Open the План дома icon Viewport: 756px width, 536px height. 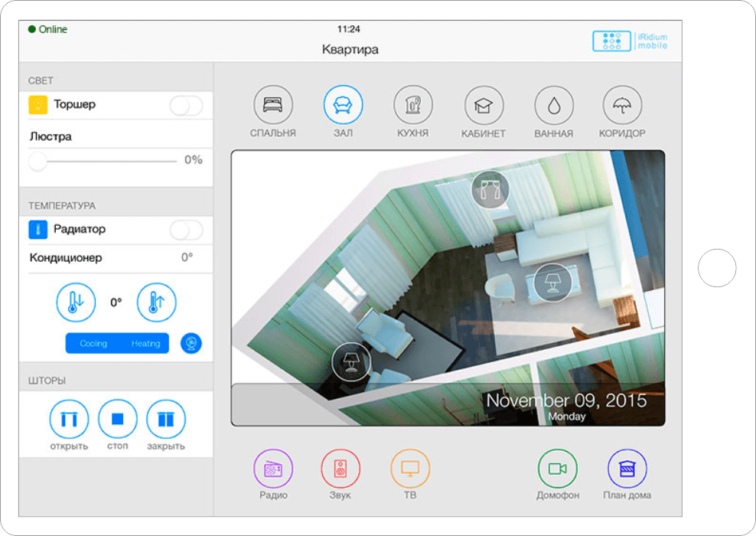[x=627, y=469]
